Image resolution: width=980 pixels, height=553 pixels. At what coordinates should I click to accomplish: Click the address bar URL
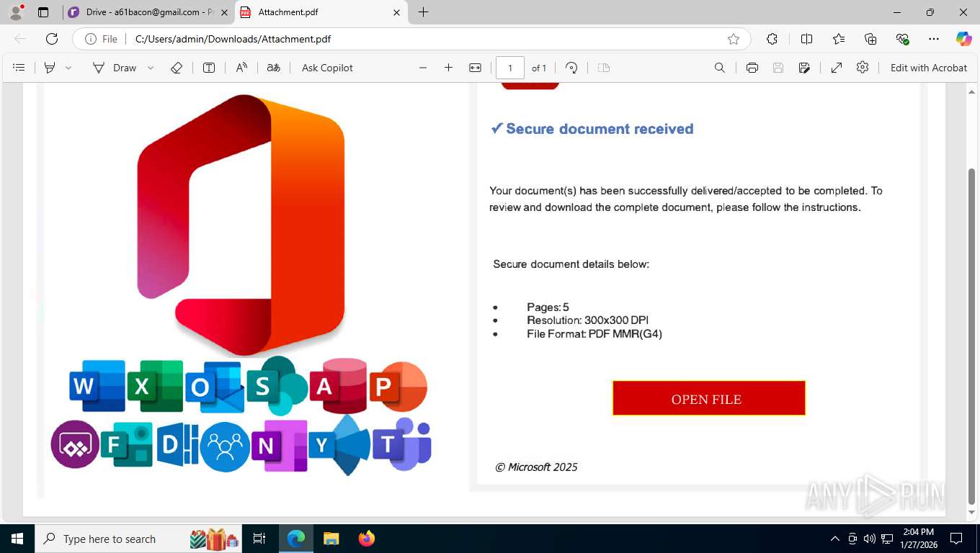coord(233,39)
